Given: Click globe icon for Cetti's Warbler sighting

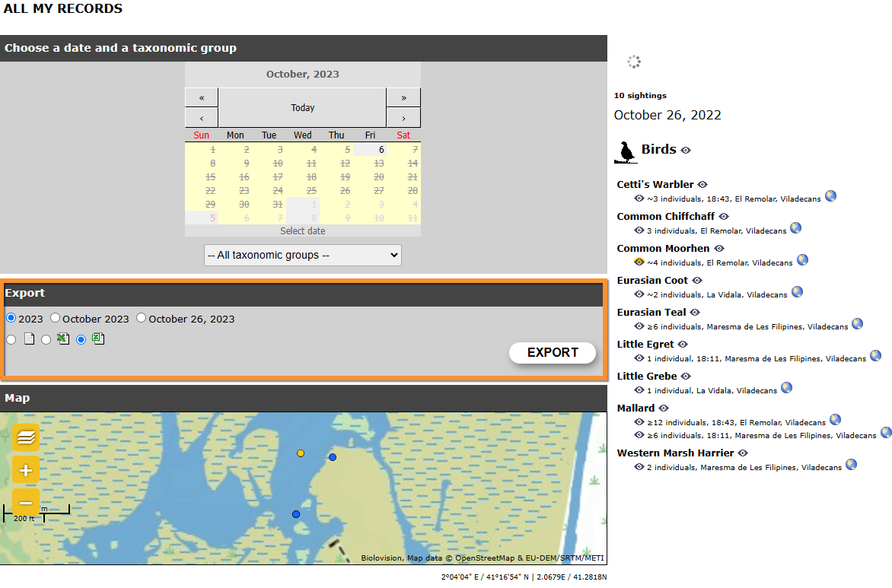Looking at the screenshot, I should (830, 196).
